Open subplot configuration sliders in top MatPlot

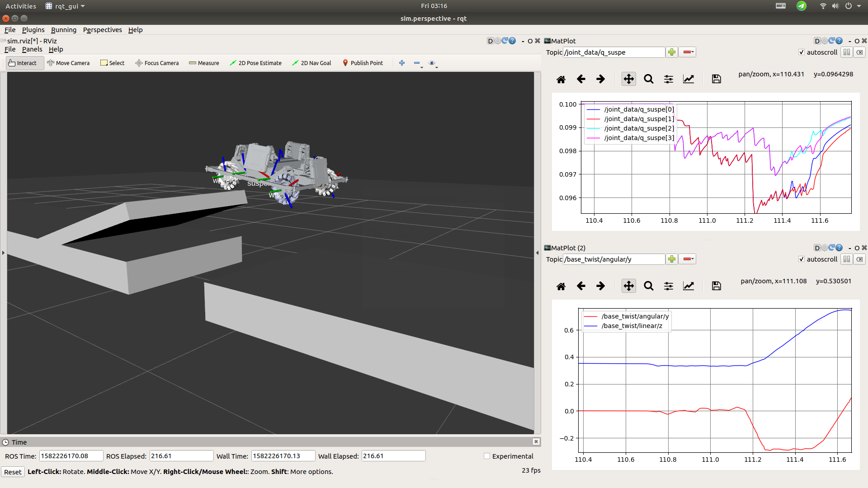(x=669, y=79)
